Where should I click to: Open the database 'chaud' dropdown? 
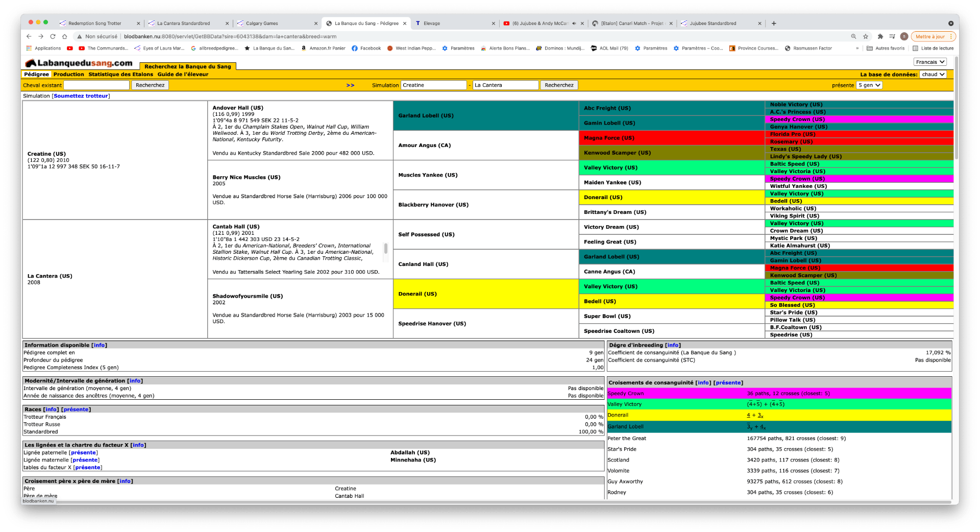[x=934, y=74]
